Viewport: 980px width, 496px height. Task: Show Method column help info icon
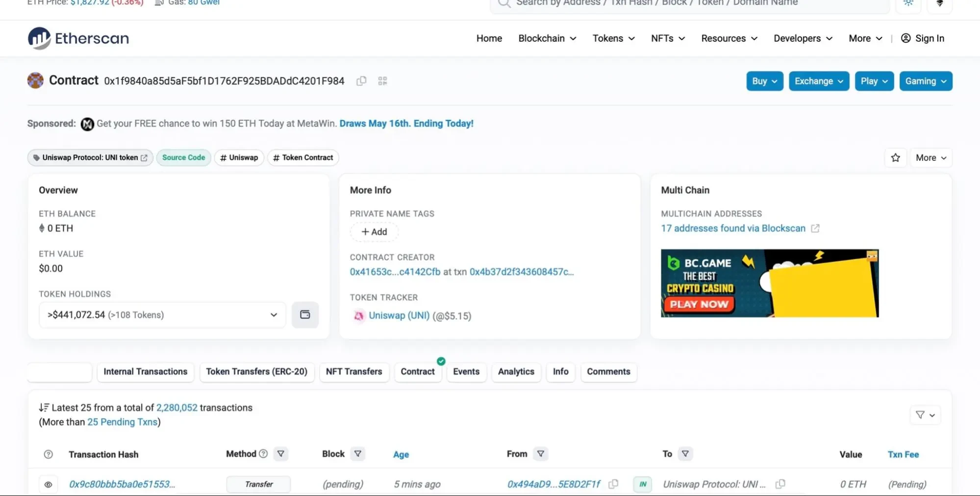coord(263,454)
